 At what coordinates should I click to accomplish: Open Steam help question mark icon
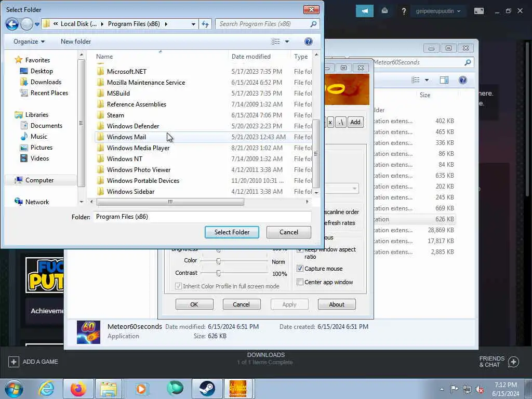point(404,11)
